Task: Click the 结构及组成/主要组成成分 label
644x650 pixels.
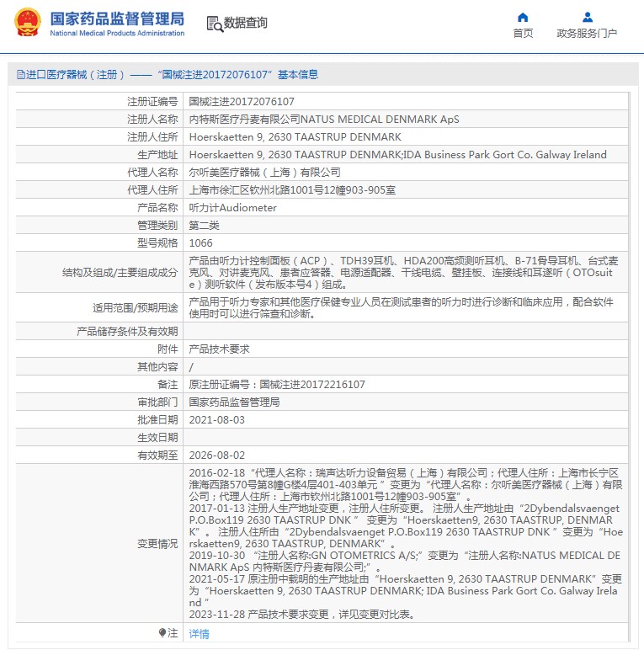Action: pos(120,272)
